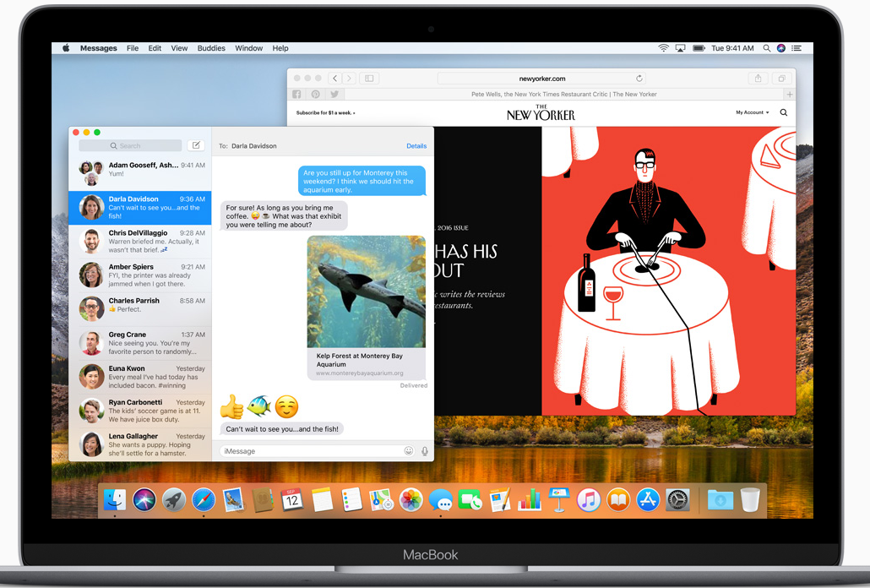This screenshot has width=870, height=588.
Task: Open the Kelp Forest shark photo thumbnail
Action: point(366,291)
